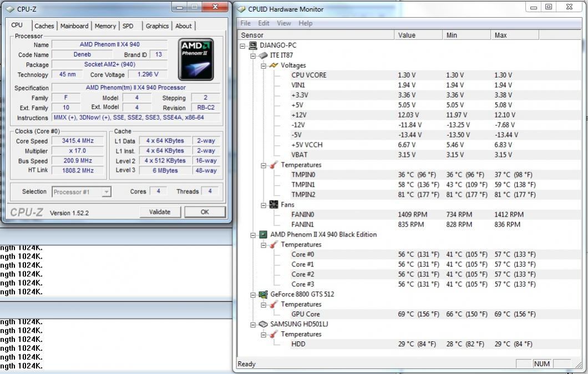Open the File menu in Hardware Monitor

pos(246,23)
